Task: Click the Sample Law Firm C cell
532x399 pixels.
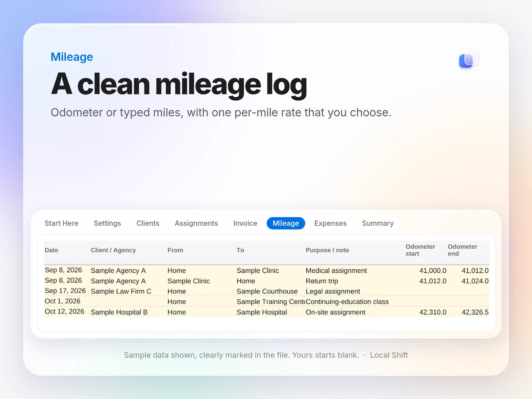Action: pyautogui.click(x=121, y=291)
